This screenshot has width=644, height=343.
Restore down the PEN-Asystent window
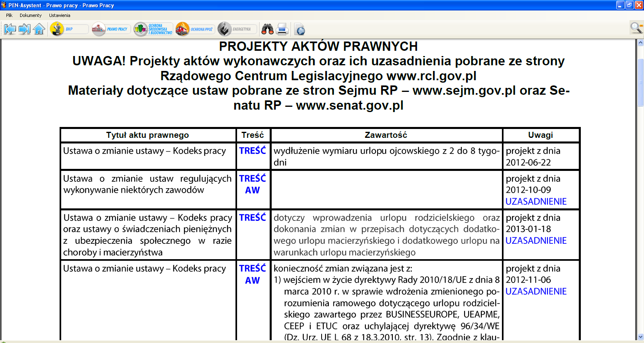(630, 5)
